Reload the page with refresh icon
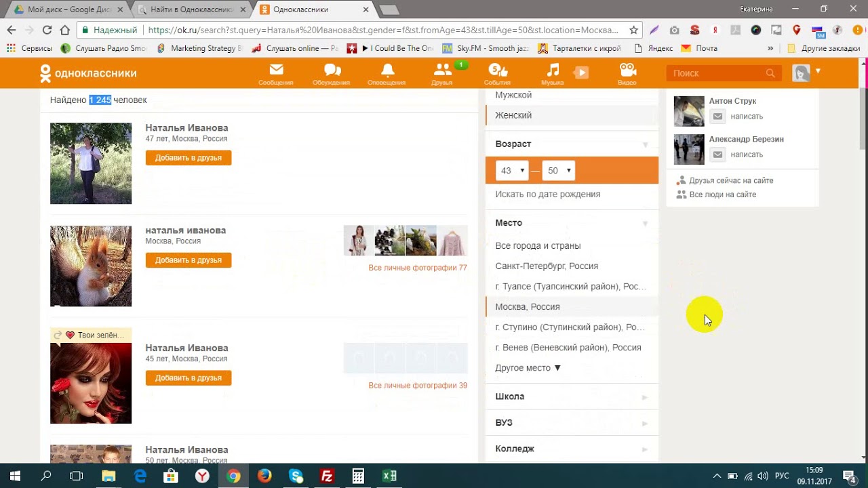Screen dimensions: 868x488 click(x=47, y=30)
